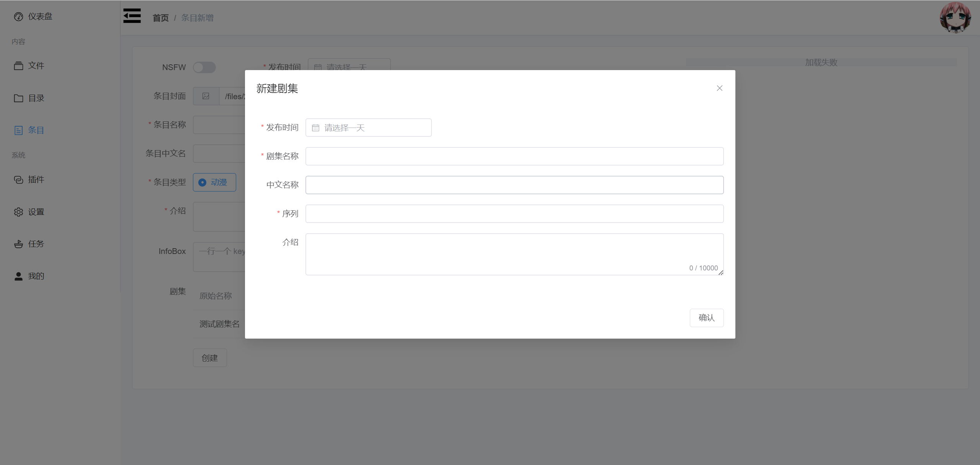Click the 插件 plugin icon
Screen dimensions: 980x465
(18, 180)
